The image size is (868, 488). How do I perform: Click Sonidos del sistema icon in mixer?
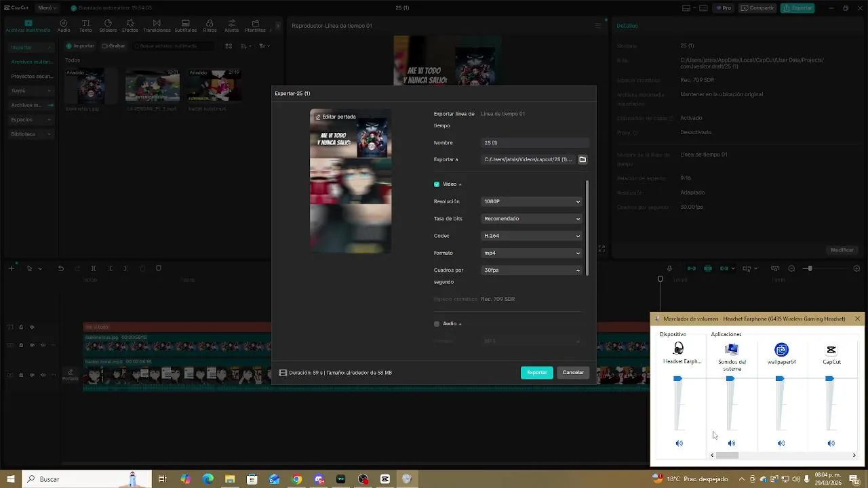click(x=731, y=350)
